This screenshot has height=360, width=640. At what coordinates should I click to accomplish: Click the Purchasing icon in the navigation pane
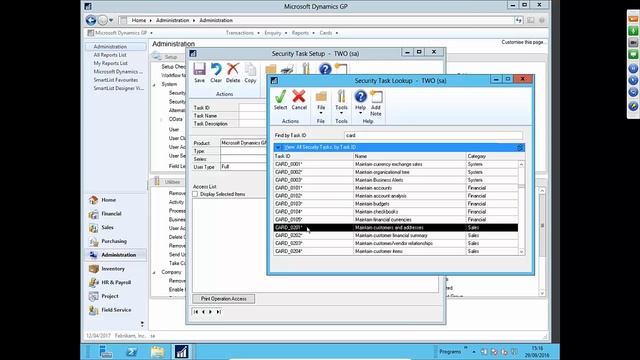point(93,242)
